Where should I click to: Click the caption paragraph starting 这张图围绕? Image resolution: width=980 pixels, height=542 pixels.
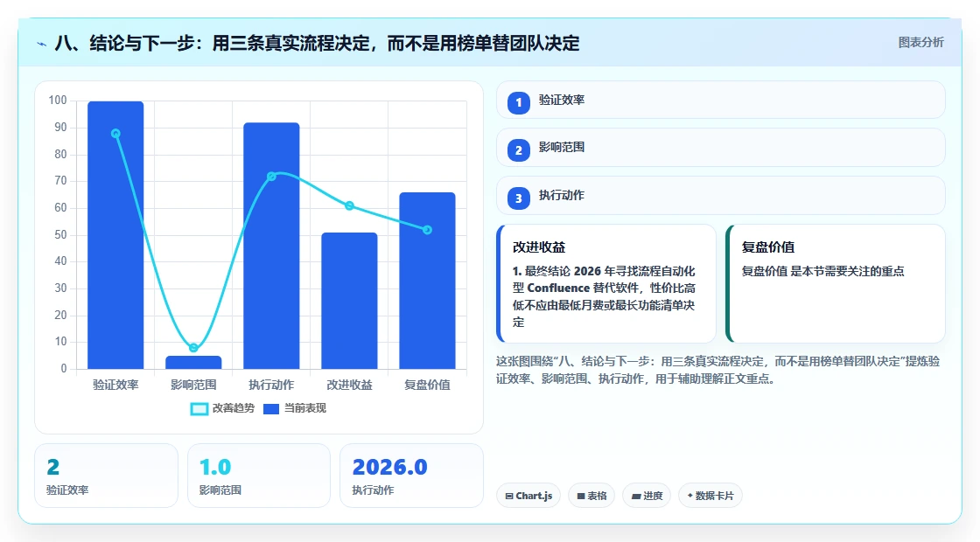tap(718, 370)
